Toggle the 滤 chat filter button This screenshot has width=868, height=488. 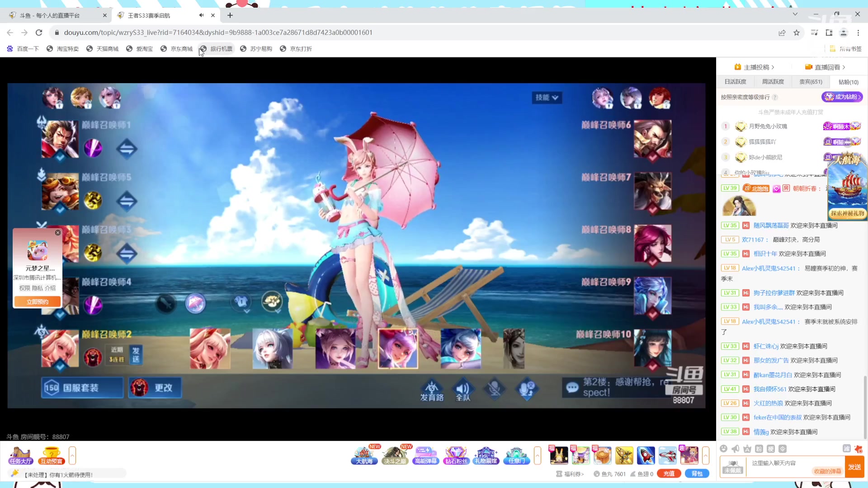(x=846, y=448)
